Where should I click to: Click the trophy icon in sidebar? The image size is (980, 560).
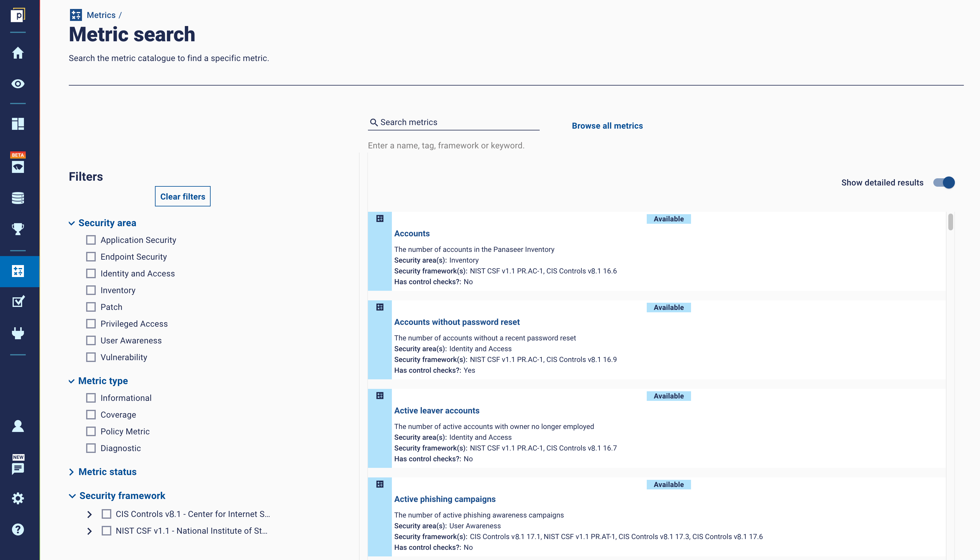(18, 229)
